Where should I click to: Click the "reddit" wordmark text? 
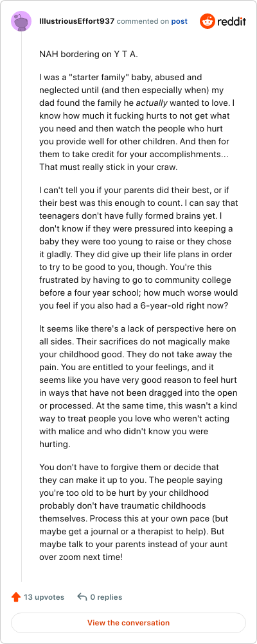231,21
